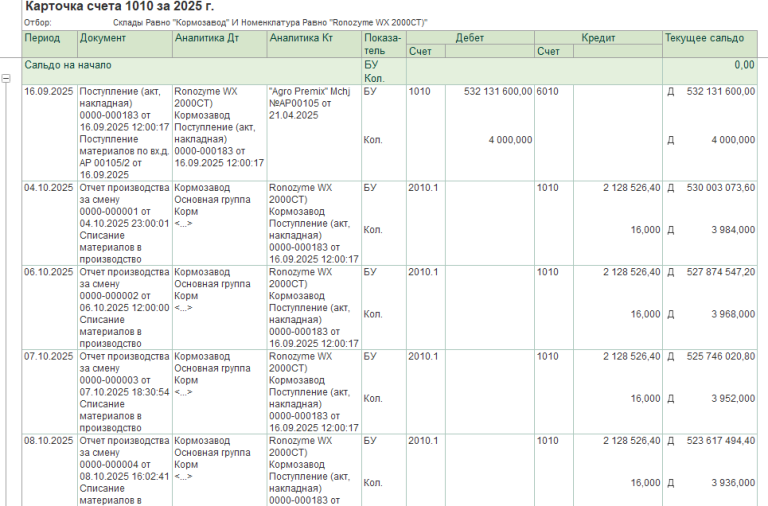The image size is (768, 506).
Task: Select quantity balance 3 968,000
Action: coord(733,314)
